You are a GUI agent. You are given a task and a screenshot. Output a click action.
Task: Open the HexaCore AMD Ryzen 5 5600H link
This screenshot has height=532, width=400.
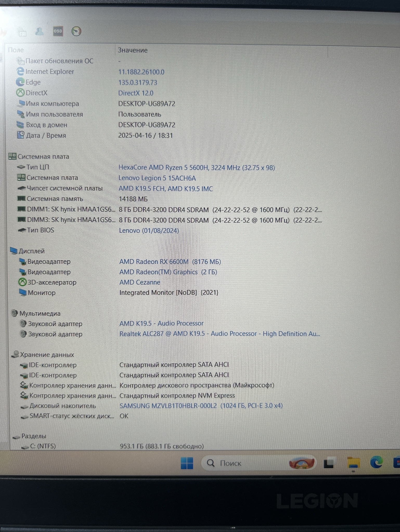[x=197, y=168]
